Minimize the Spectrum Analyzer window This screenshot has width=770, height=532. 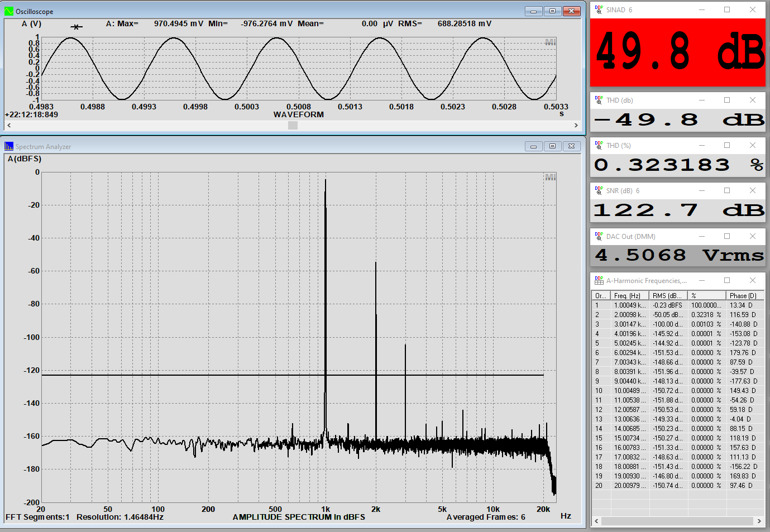(533, 146)
